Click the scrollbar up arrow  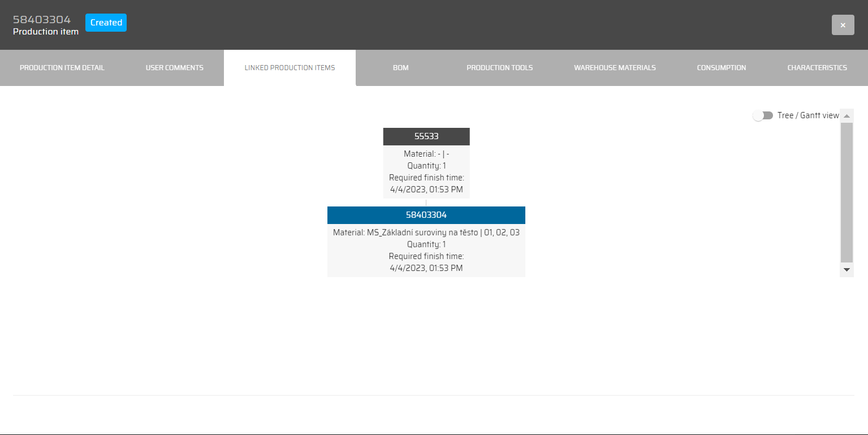(x=847, y=116)
